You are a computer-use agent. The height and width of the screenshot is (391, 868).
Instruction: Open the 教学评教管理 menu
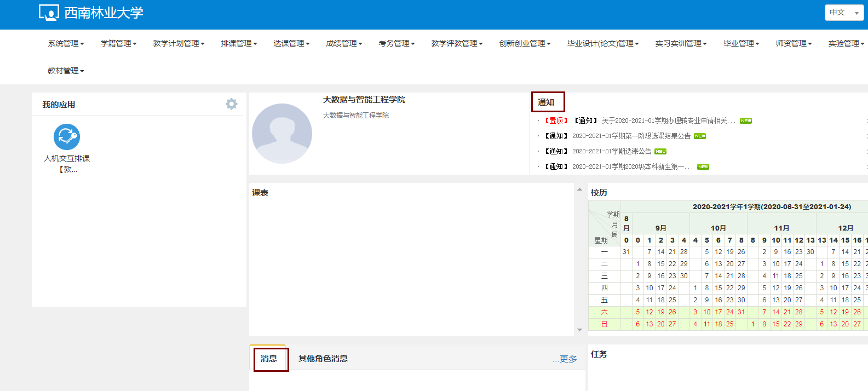(x=457, y=43)
